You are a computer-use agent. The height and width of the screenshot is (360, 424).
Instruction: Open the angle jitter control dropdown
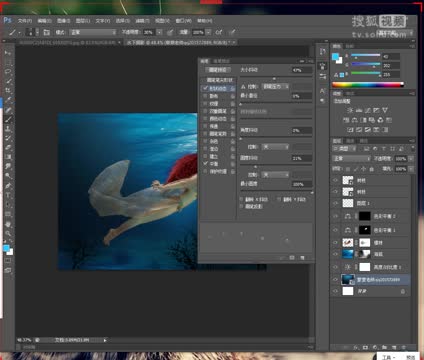tap(275, 147)
